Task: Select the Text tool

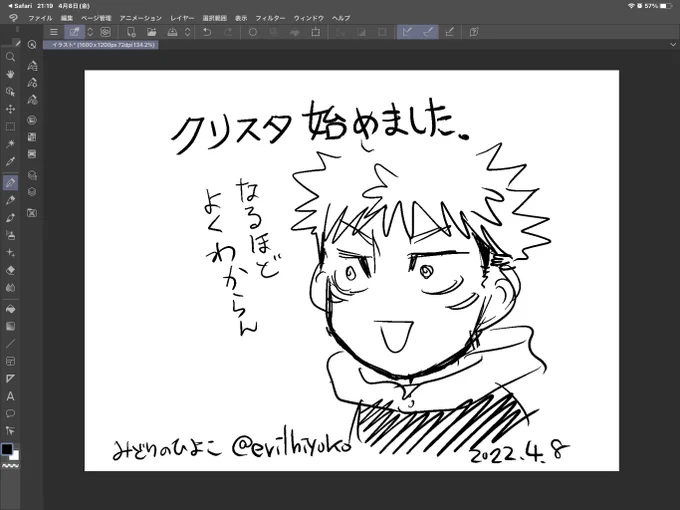Action: coord(10,396)
